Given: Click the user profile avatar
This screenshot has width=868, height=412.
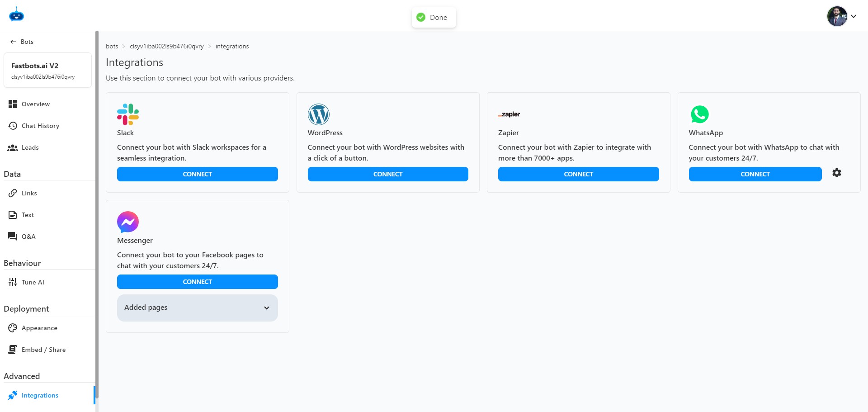Looking at the screenshot, I should (x=837, y=16).
